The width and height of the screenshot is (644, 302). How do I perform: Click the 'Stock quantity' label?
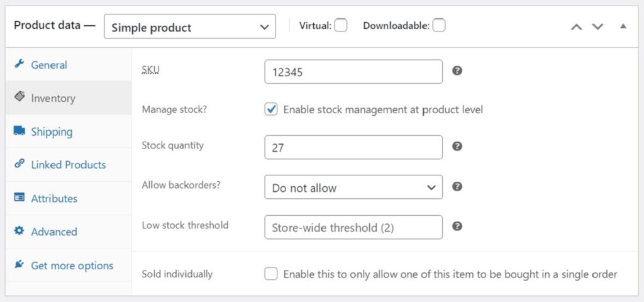[x=172, y=145]
